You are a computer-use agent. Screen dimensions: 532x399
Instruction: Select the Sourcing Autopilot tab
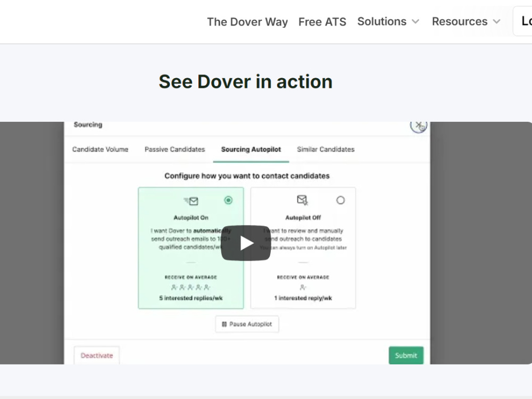[x=251, y=149]
